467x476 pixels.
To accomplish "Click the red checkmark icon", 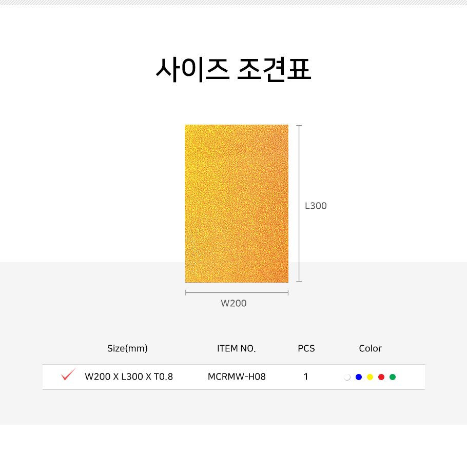I will click(x=68, y=375).
